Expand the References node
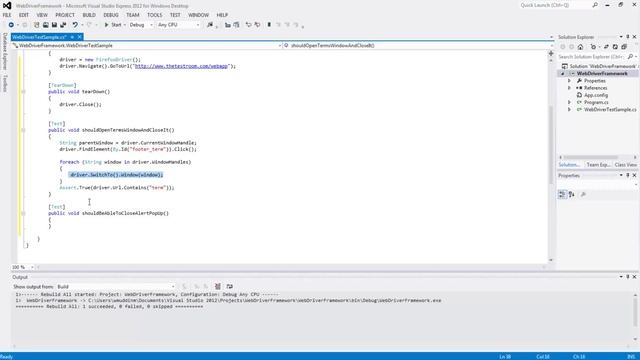640x360 pixels. point(570,88)
